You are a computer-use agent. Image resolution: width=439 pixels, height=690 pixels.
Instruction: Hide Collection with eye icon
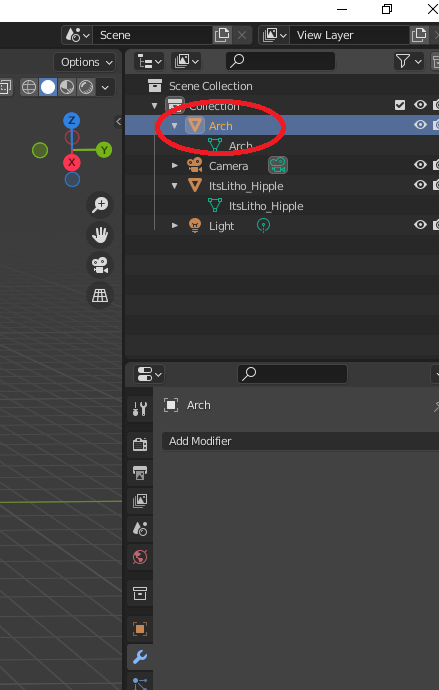pos(420,105)
